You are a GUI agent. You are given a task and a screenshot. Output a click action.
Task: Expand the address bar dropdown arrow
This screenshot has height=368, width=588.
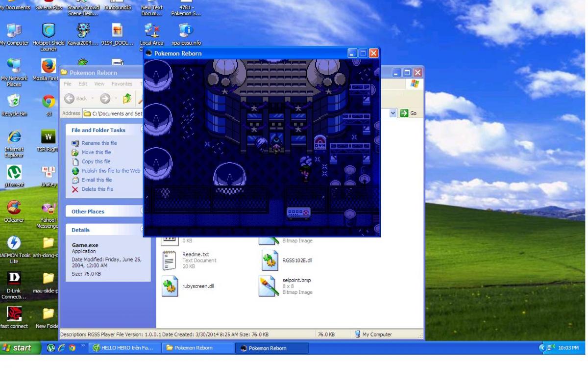[x=393, y=113]
